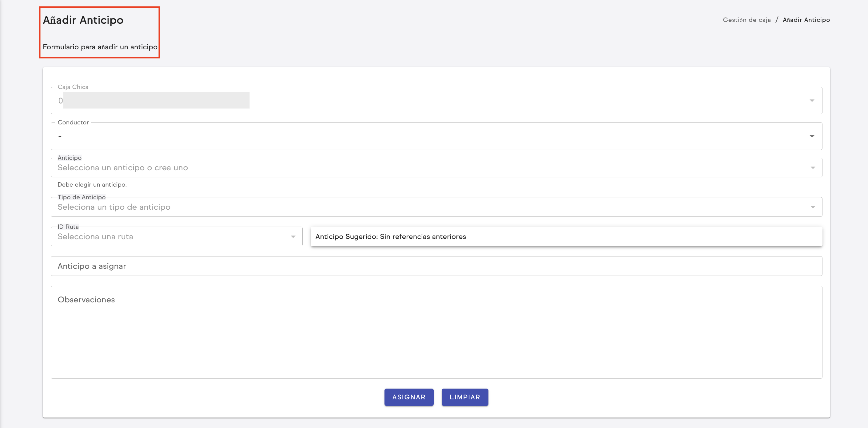Go to Gestión de caja breadcrumb

pyautogui.click(x=747, y=20)
